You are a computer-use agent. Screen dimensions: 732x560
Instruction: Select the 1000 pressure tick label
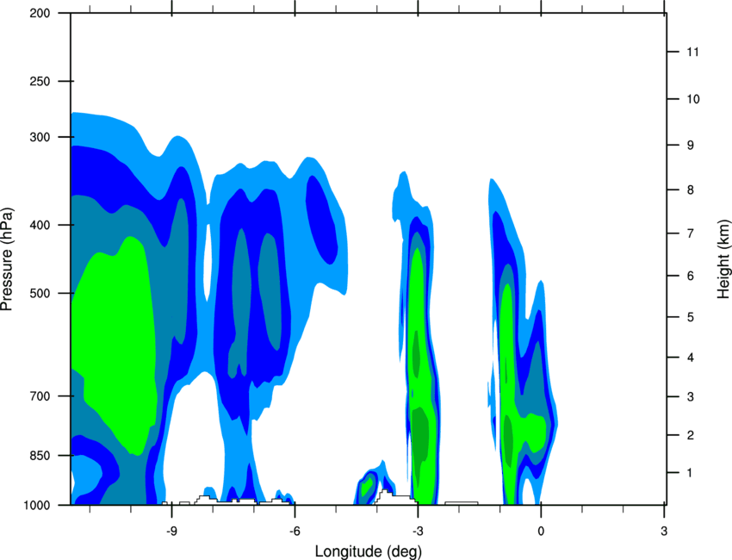coord(36,505)
